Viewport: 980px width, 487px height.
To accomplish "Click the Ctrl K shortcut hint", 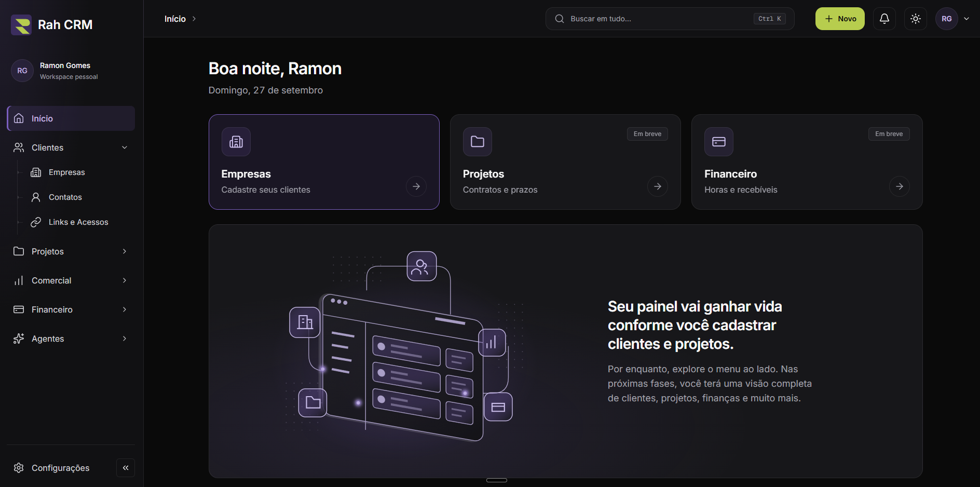I will (769, 19).
